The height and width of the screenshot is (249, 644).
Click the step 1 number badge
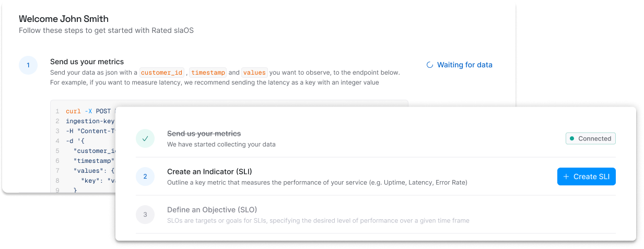[x=28, y=65]
